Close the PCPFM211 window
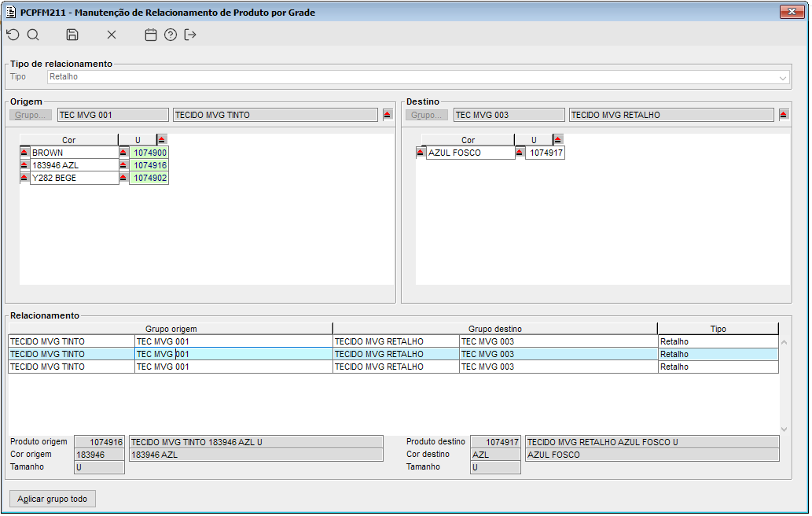This screenshot has width=812, height=516. tap(792, 11)
